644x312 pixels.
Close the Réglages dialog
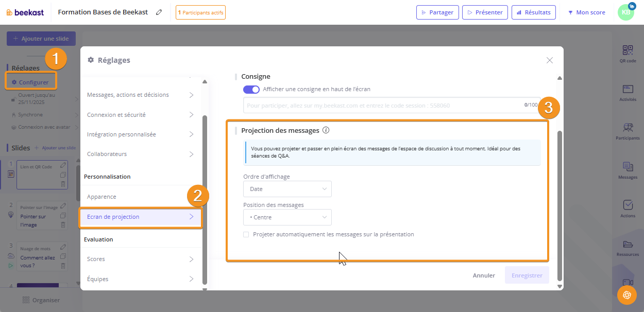click(x=550, y=60)
